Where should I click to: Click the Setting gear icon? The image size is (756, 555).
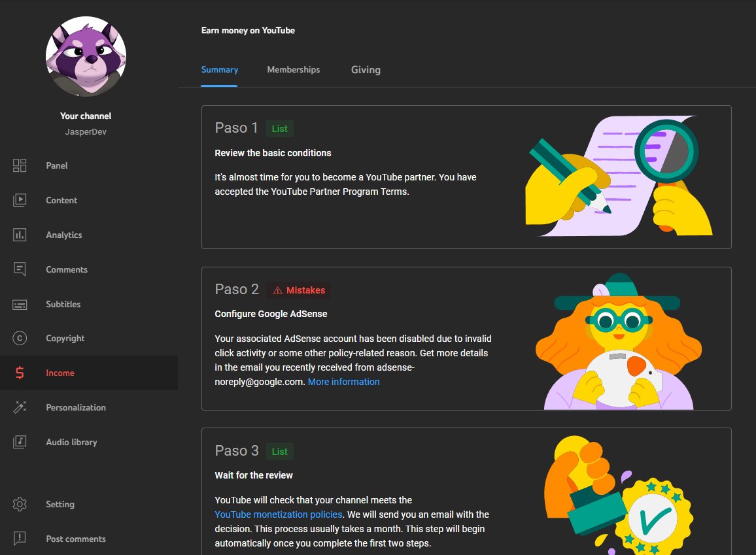tap(20, 504)
